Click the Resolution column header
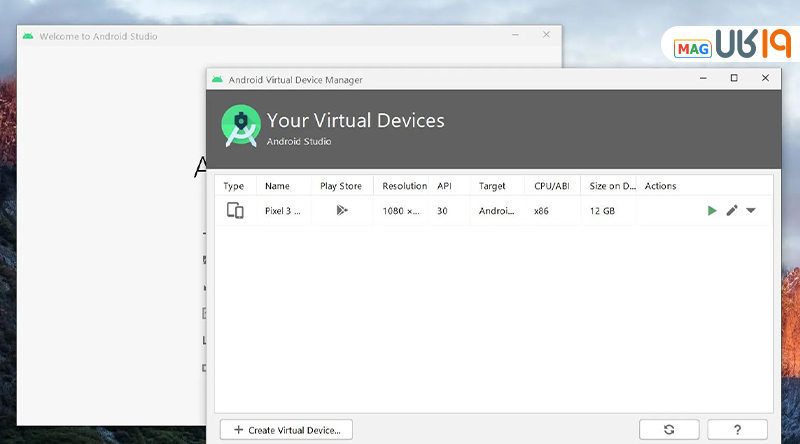The height and width of the screenshot is (444, 800). (x=404, y=186)
